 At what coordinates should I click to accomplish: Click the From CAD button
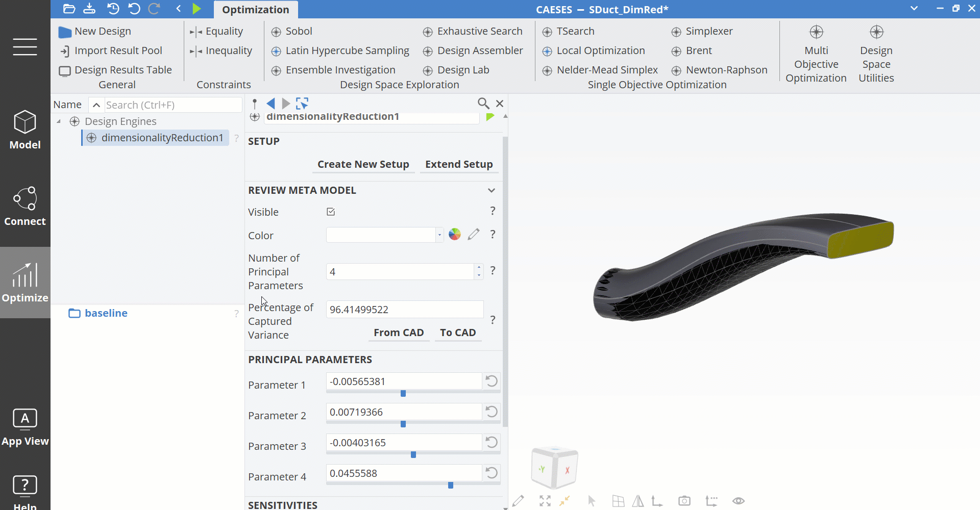coord(399,333)
